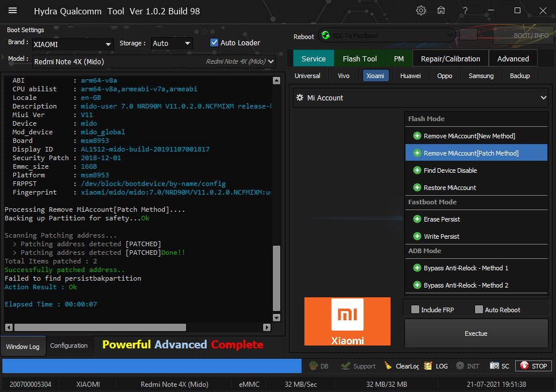
Task: Click the ClearLog broom icon
Action: pyautogui.click(x=388, y=366)
